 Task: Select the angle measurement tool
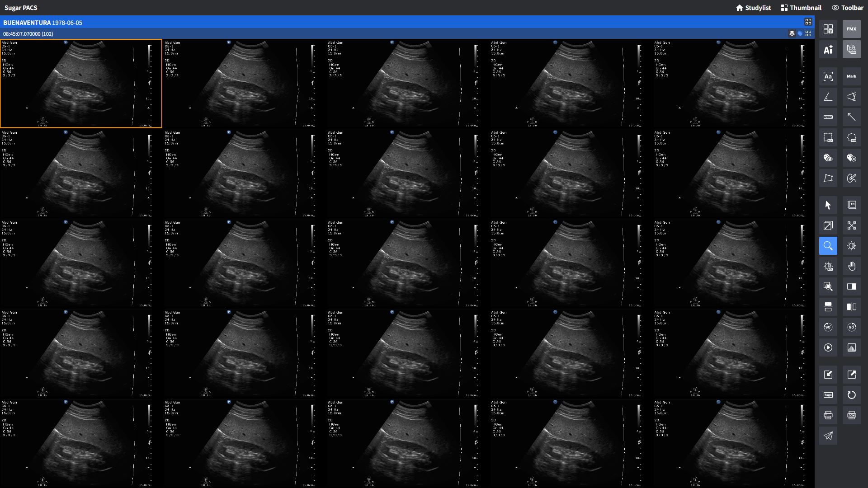click(828, 97)
